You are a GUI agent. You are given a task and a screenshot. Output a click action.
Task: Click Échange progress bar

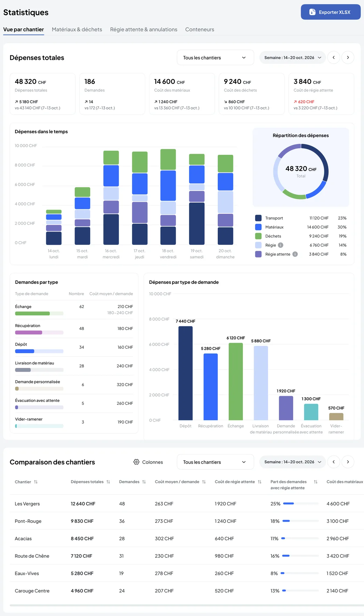39,314
